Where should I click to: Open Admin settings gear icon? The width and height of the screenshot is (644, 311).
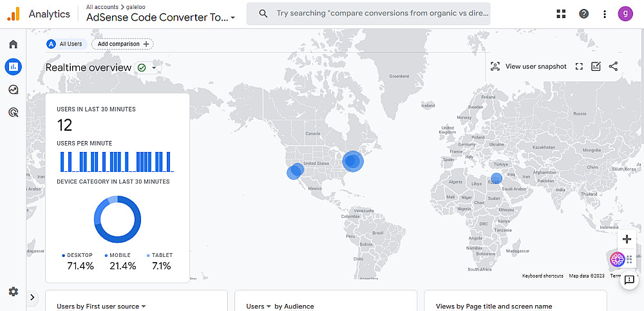click(x=13, y=292)
